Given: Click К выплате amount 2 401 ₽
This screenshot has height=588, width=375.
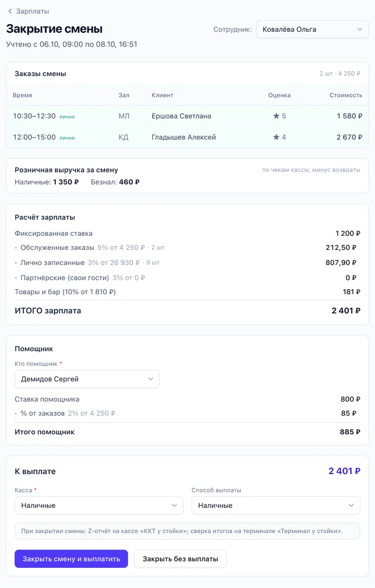Looking at the screenshot, I should 344,471.
